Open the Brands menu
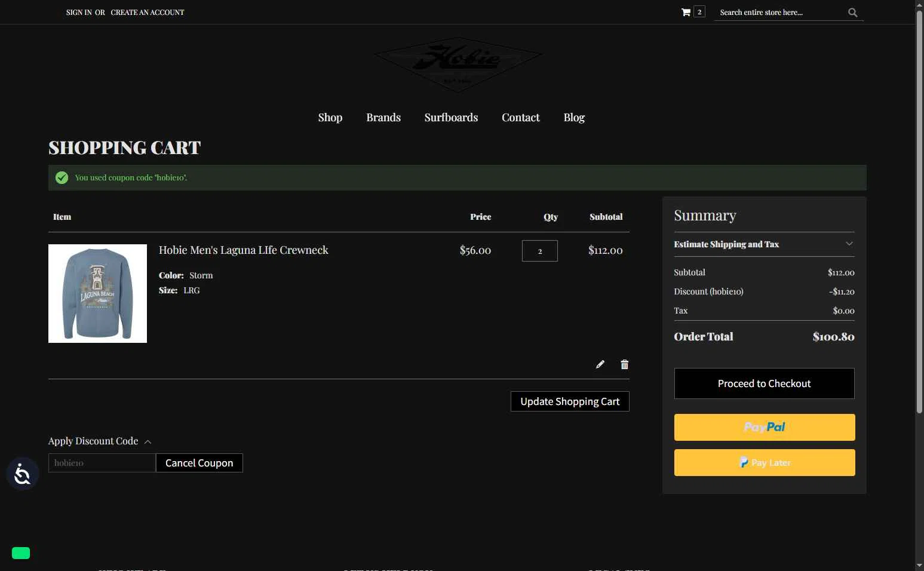 [x=383, y=118]
